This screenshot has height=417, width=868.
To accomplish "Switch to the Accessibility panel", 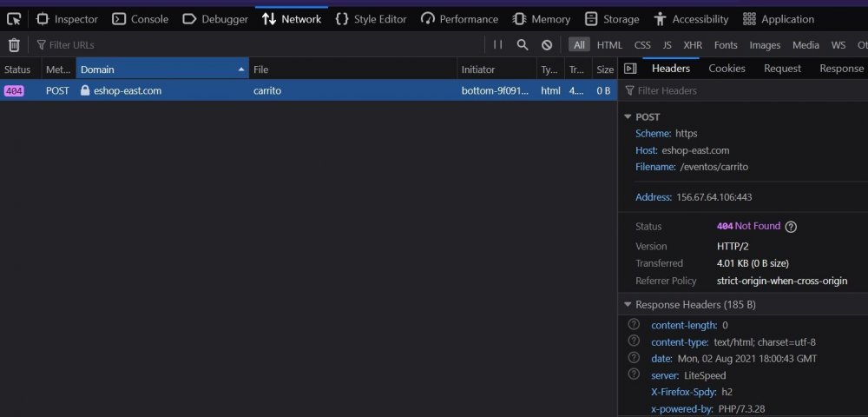I will (x=691, y=19).
